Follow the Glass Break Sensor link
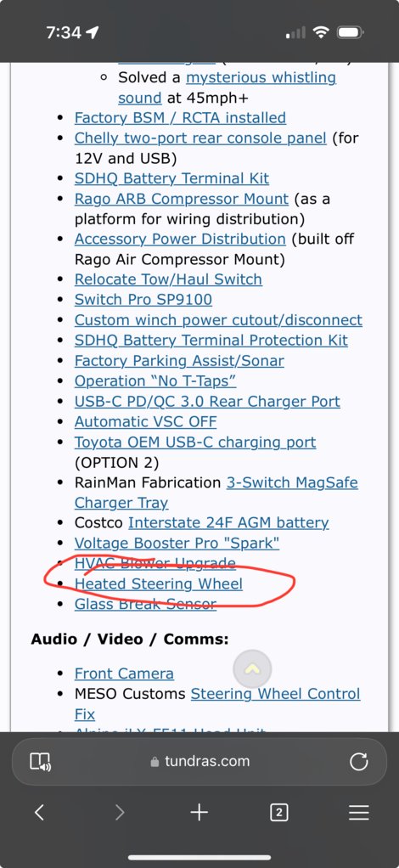 145,604
